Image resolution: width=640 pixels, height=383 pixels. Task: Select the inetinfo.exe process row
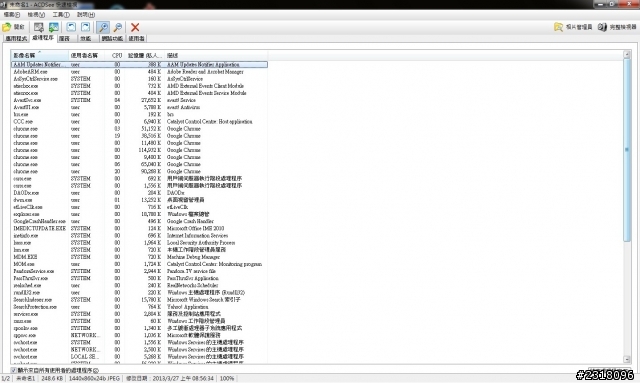pyautogui.click(x=139, y=236)
